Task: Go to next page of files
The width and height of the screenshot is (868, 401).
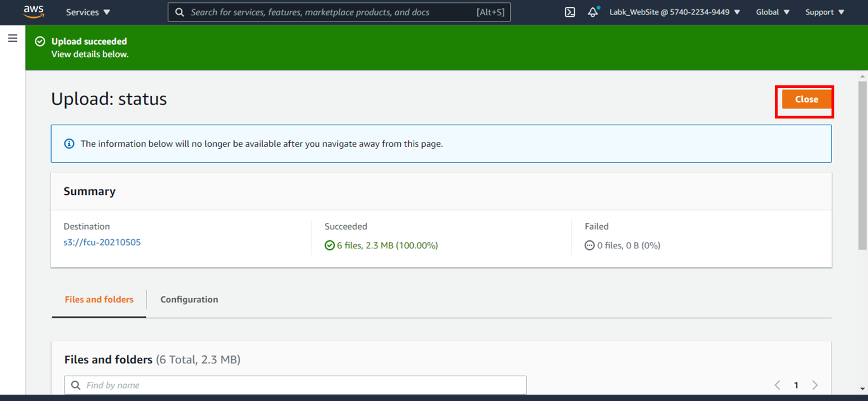Action: pos(815,385)
